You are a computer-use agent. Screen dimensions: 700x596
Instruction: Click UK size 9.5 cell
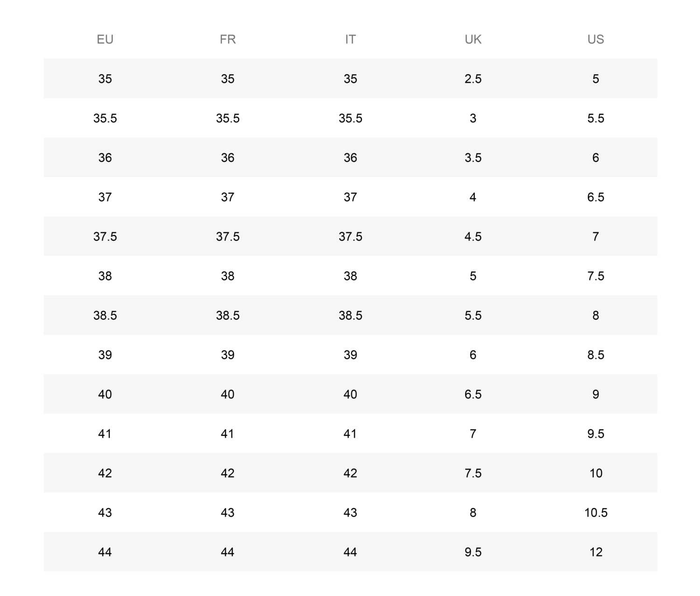point(473,552)
